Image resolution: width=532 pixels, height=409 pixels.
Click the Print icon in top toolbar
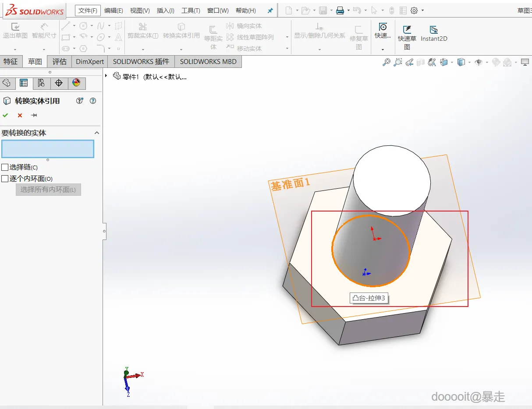(340, 11)
